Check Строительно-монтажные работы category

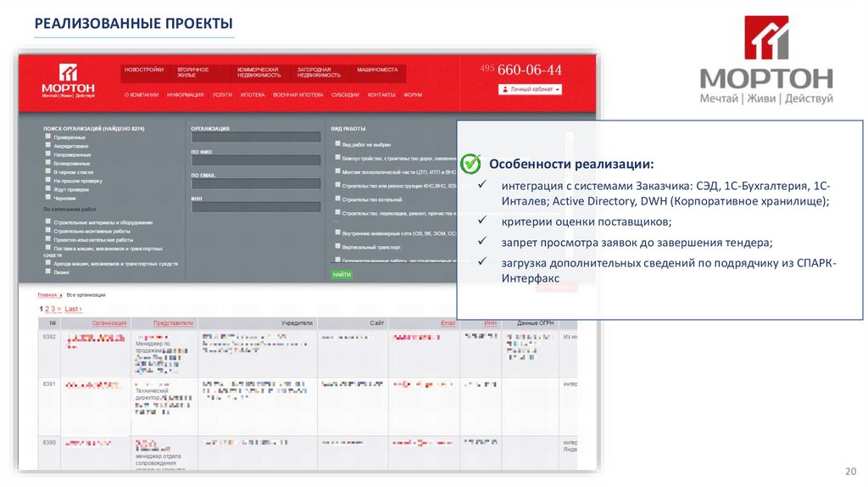48,231
